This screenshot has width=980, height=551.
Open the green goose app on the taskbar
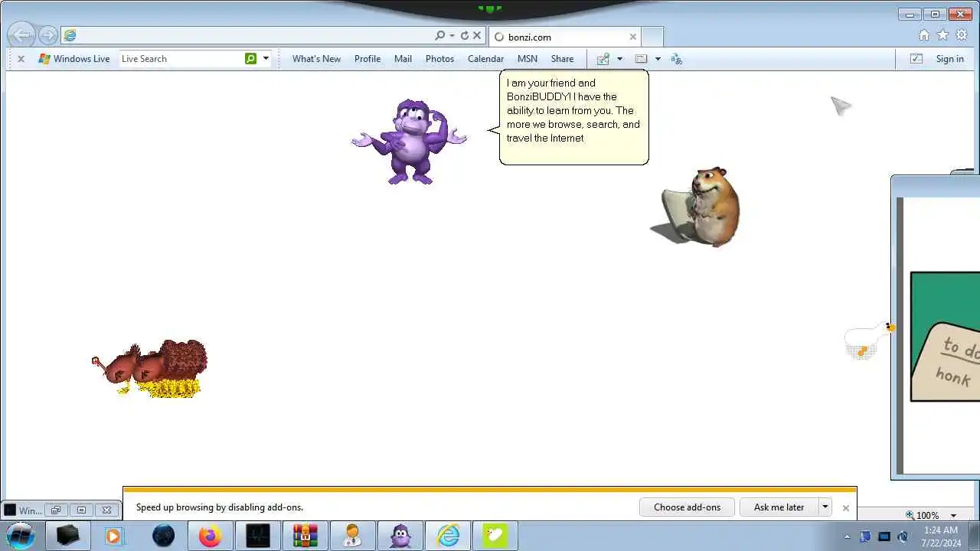click(x=495, y=536)
